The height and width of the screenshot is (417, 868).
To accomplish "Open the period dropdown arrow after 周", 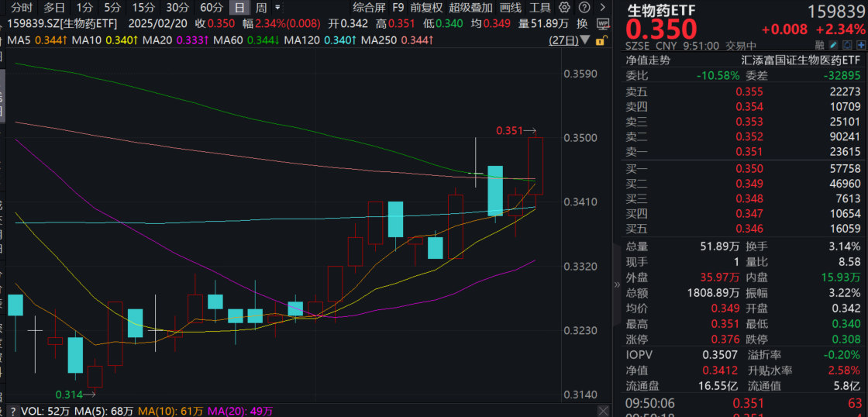I will tap(277, 8).
